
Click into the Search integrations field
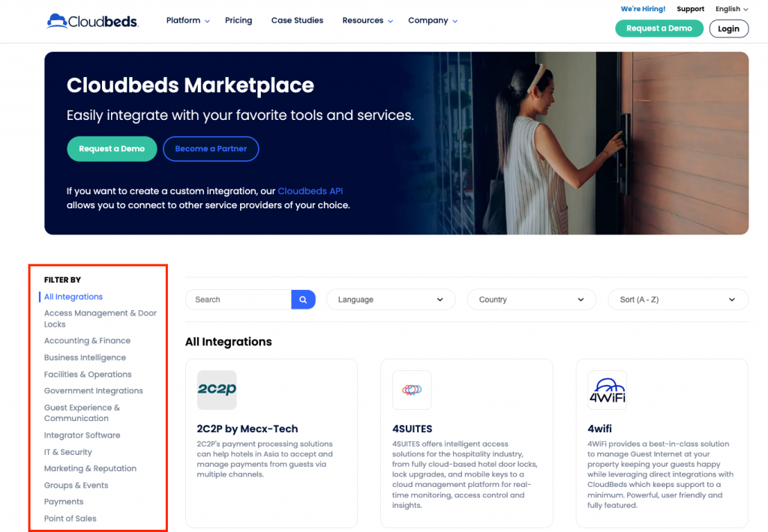click(238, 300)
